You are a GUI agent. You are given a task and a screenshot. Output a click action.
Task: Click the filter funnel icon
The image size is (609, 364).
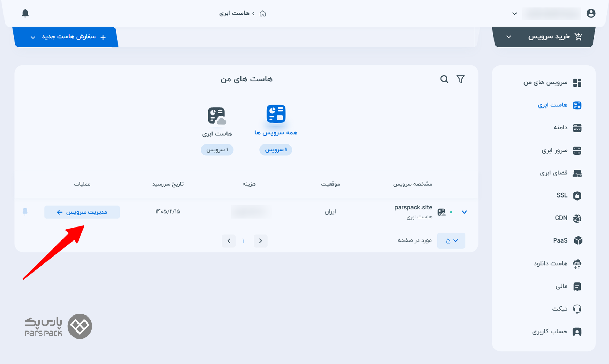click(x=460, y=79)
